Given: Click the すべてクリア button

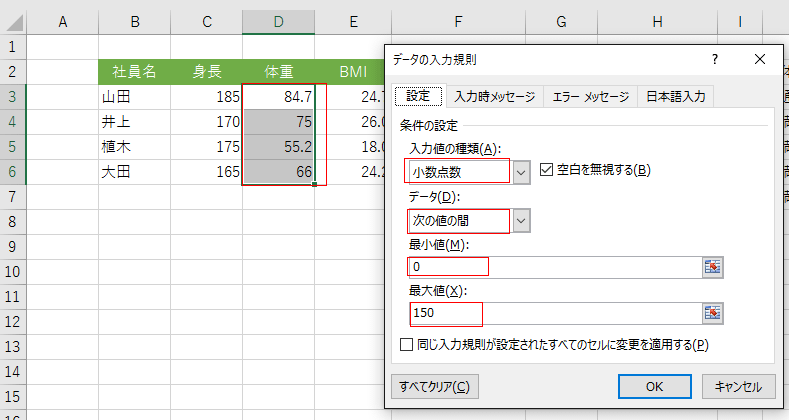Looking at the screenshot, I should (433, 386).
